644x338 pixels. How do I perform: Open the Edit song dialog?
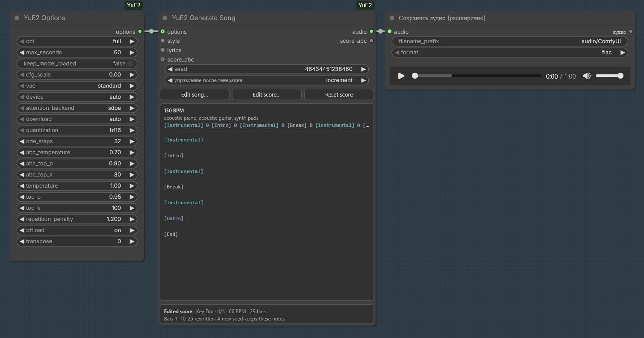click(x=194, y=94)
